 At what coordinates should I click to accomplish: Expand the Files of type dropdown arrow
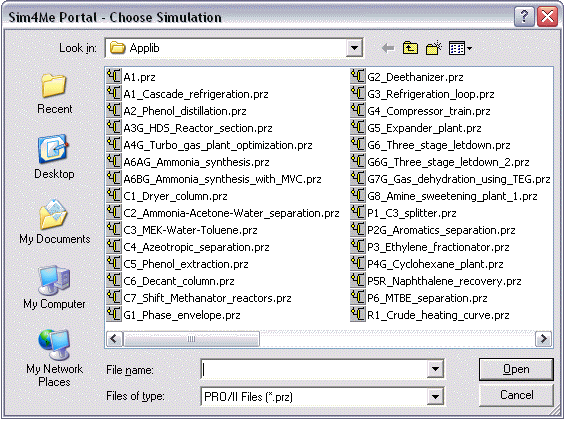pos(435,397)
